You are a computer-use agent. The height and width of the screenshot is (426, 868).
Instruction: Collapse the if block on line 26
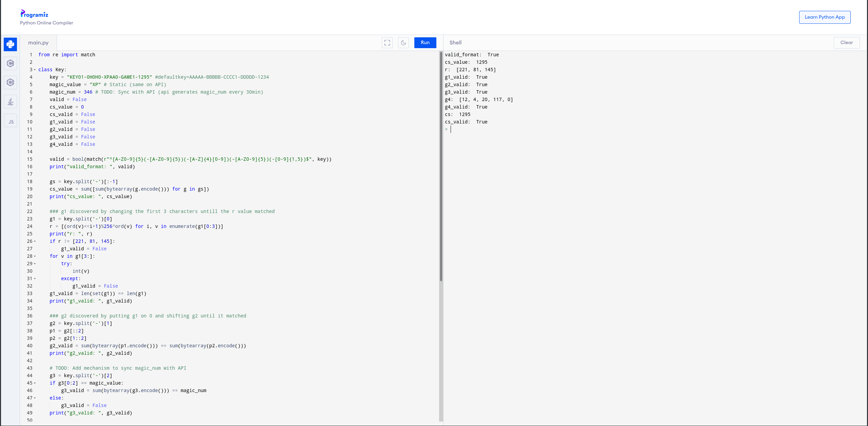[35, 241]
